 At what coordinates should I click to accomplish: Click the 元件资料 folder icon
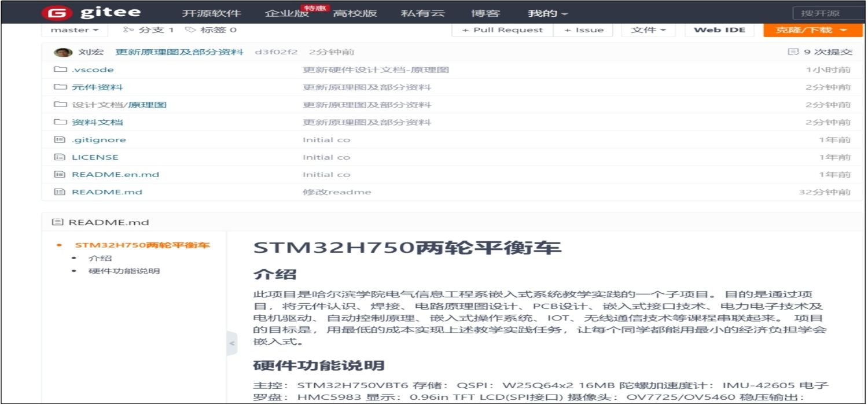point(60,87)
